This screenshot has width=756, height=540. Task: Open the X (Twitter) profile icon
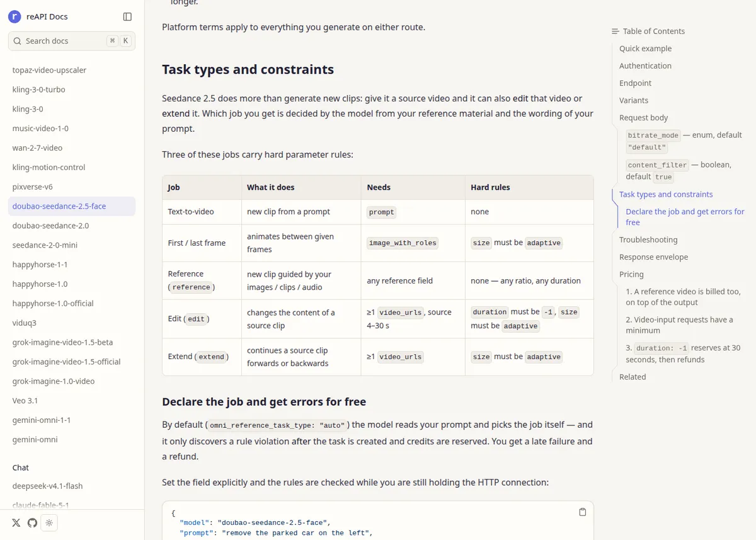[16, 522]
